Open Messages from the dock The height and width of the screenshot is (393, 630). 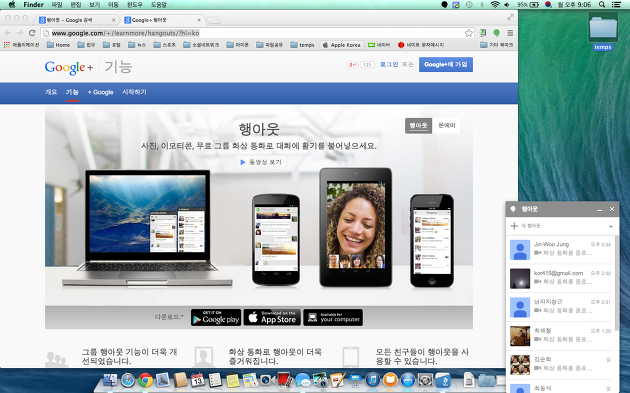coord(303,380)
